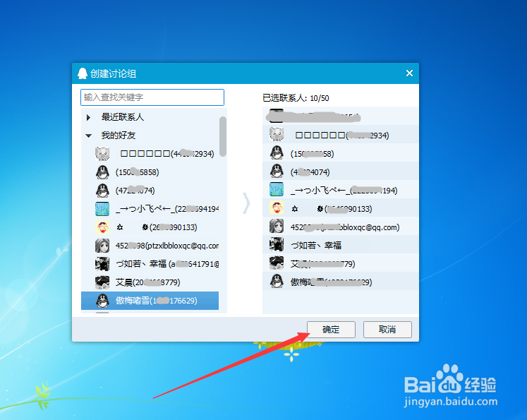Image resolution: width=527 pixels, height=420 pixels.
Task: Select entry ending 90133 in selected contacts
Action: point(341,208)
